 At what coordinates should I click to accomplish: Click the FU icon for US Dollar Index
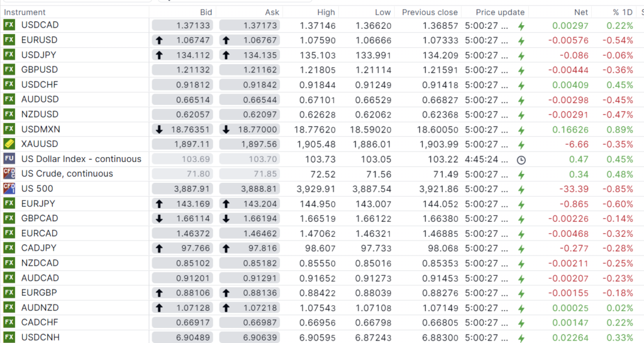click(x=9, y=159)
